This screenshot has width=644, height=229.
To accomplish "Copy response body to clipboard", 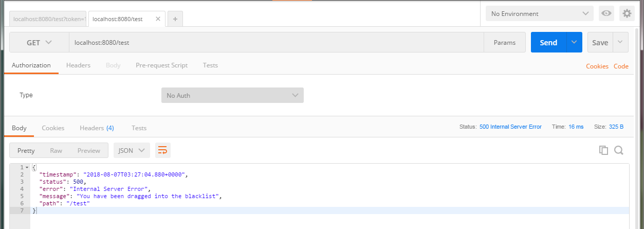I will coord(603,150).
